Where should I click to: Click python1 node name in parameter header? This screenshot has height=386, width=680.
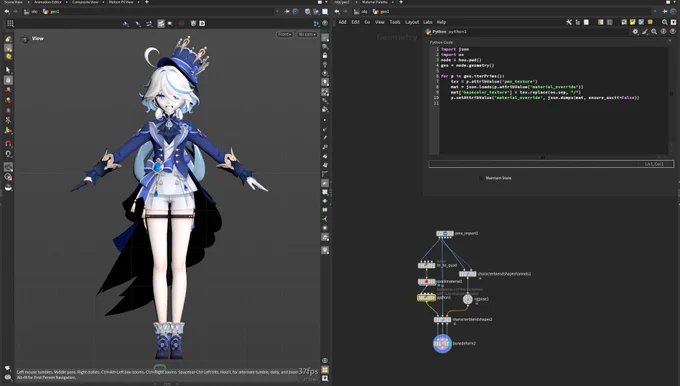458,32
